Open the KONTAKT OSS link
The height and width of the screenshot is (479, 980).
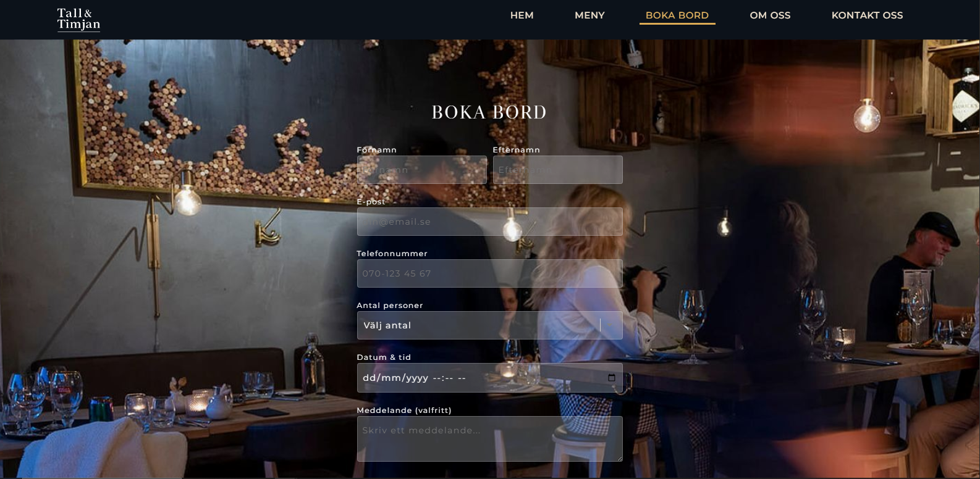(867, 15)
